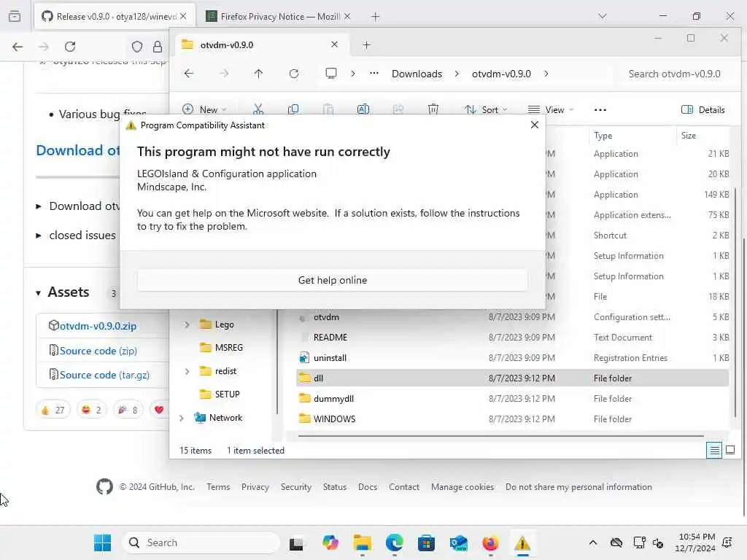Open the View dropdown in File Explorer
747x560 pixels.
[550, 109]
